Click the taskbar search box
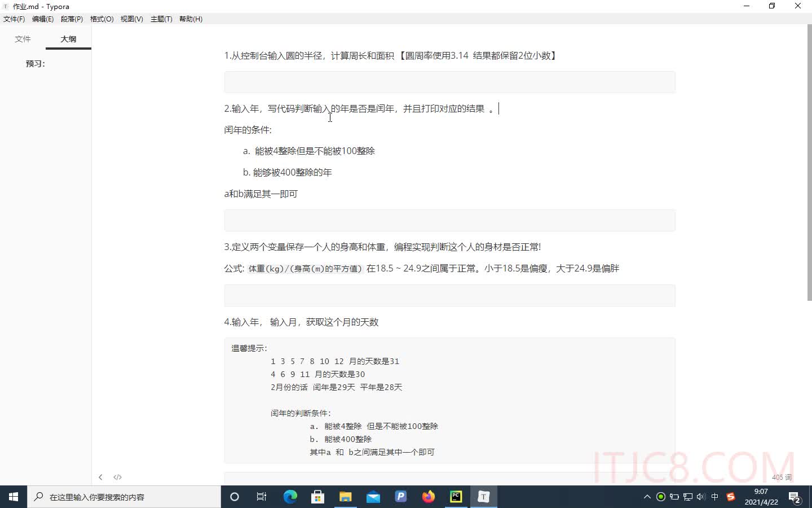The image size is (812, 508). (124, 497)
